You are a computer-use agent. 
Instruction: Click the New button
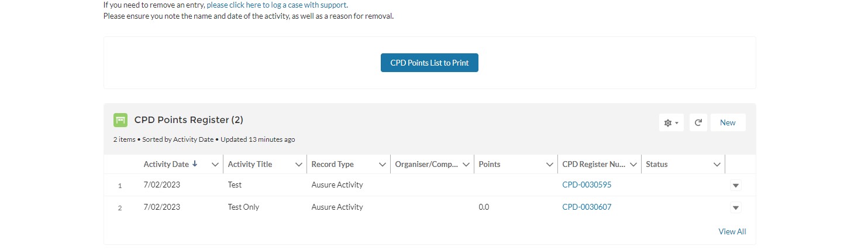[x=728, y=123]
